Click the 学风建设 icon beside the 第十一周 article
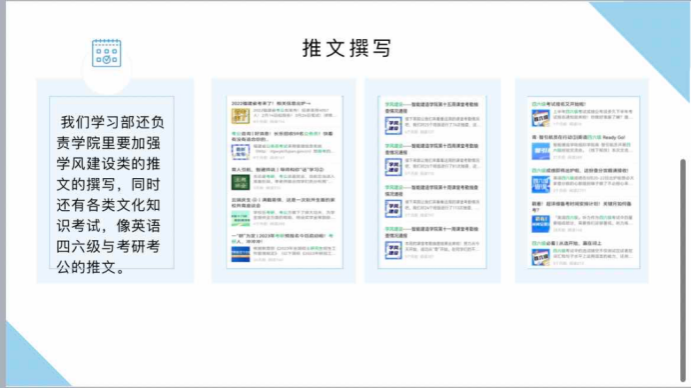The width and height of the screenshot is (692, 389). [393, 250]
